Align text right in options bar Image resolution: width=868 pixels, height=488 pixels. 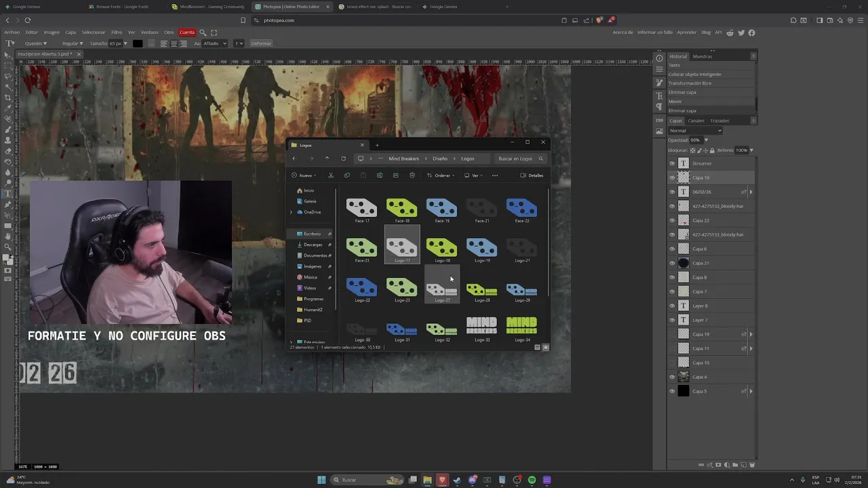coord(183,43)
